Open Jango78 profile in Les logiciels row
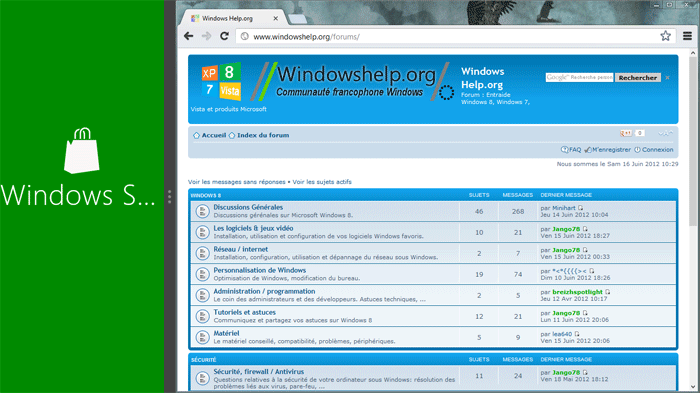The height and width of the screenshot is (393, 700). click(566, 229)
